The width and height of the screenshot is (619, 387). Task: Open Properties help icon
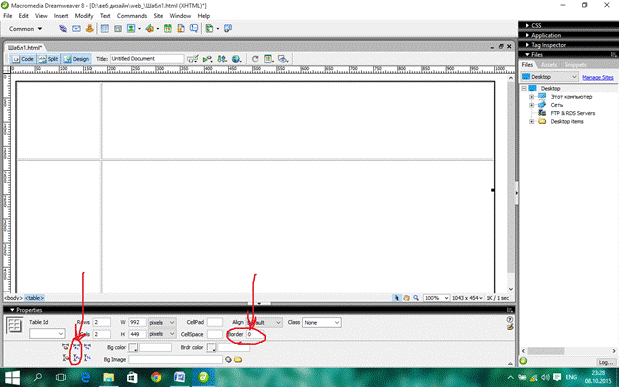pyautogui.click(x=510, y=319)
